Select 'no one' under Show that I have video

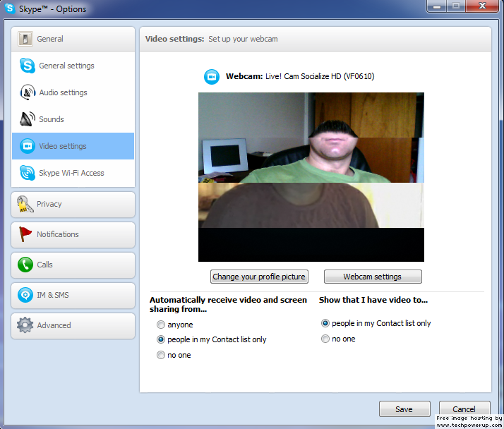pos(325,339)
